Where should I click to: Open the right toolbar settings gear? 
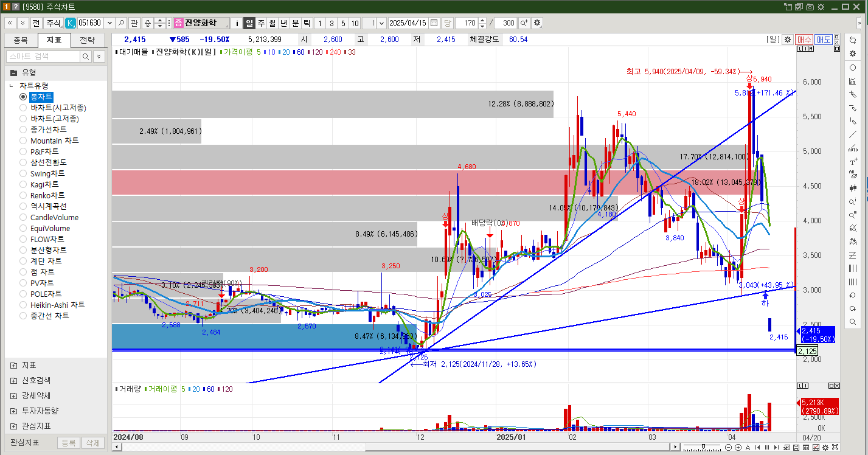(853, 54)
